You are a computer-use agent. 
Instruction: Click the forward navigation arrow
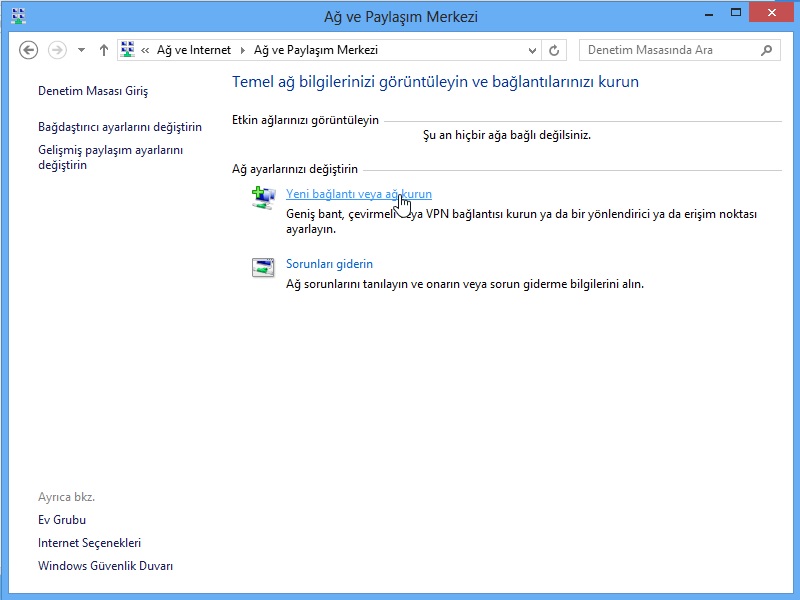coord(57,50)
